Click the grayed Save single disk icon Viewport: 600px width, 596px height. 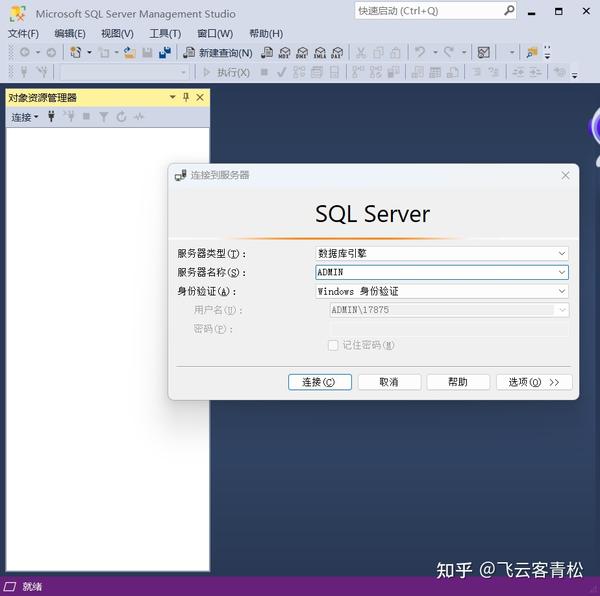click(x=147, y=52)
